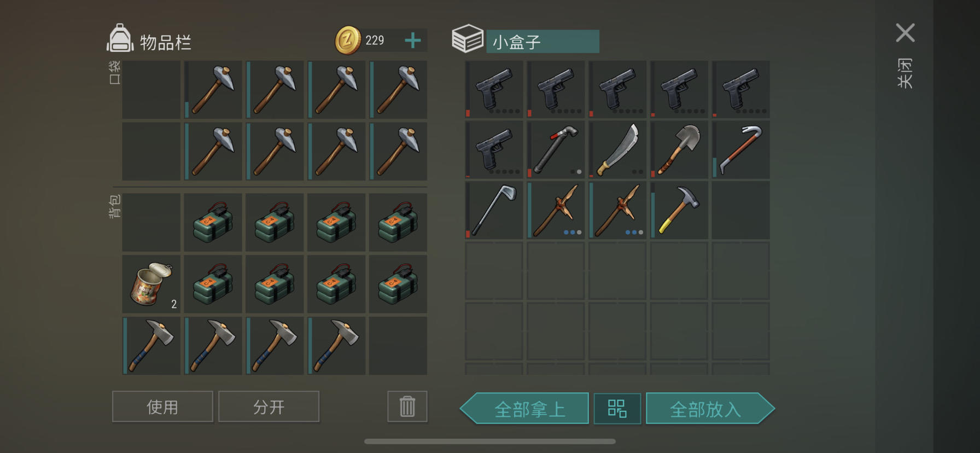Edit the 小盒子 box name field
Viewport: 980px width, 453px height.
tap(542, 42)
